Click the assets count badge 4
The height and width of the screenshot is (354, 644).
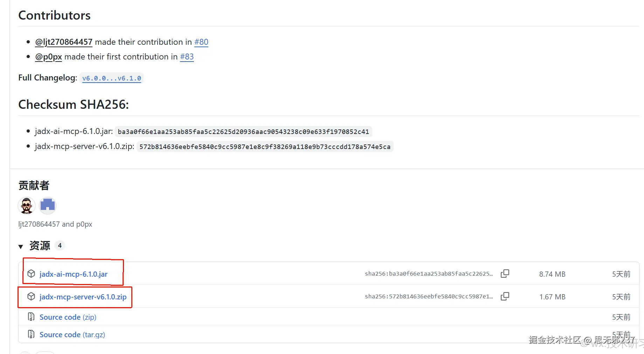click(60, 246)
